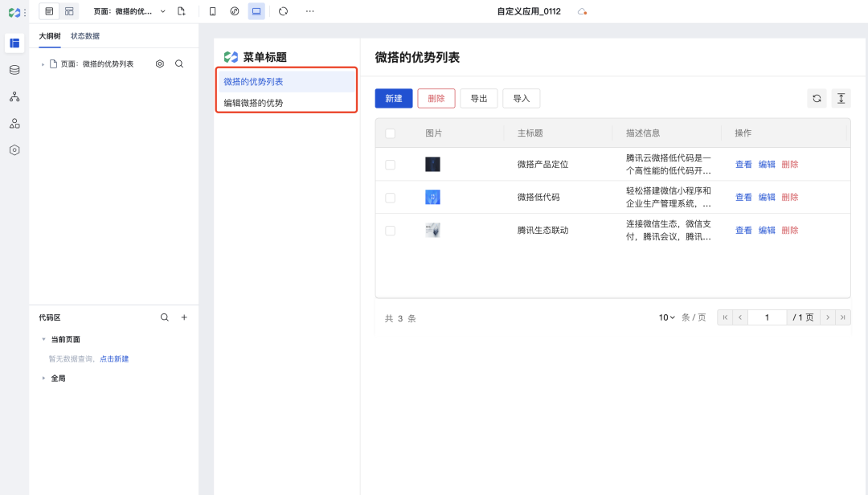Go to next page in pagination
Viewport: 868px width, 495px height.
(x=828, y=317)
